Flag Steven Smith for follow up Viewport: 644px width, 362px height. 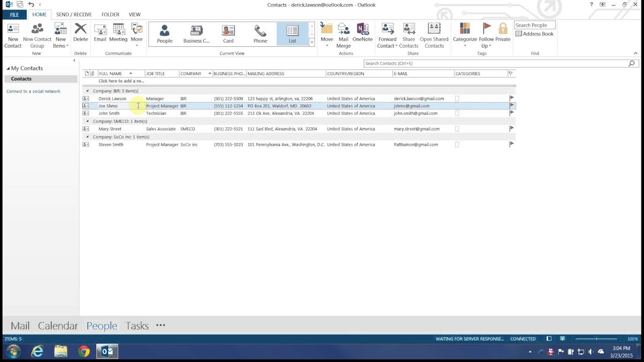[x=512, y=144]
